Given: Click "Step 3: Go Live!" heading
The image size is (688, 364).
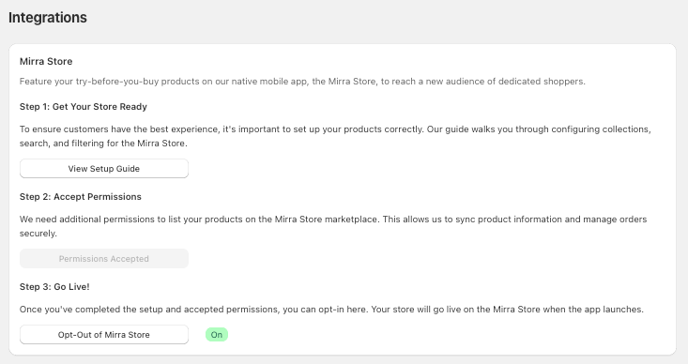Looking at the screenshot, I should 54,287.
